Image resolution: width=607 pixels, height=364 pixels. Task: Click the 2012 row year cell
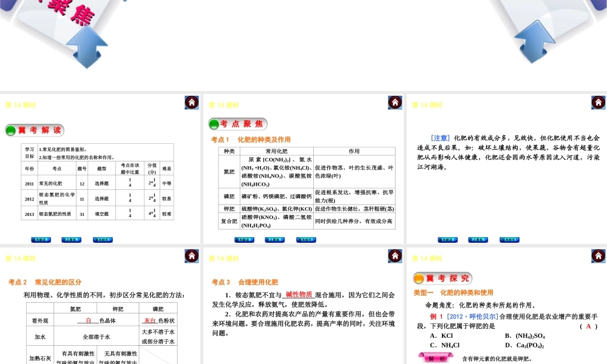pyautogui.click(x=29, y=199)
